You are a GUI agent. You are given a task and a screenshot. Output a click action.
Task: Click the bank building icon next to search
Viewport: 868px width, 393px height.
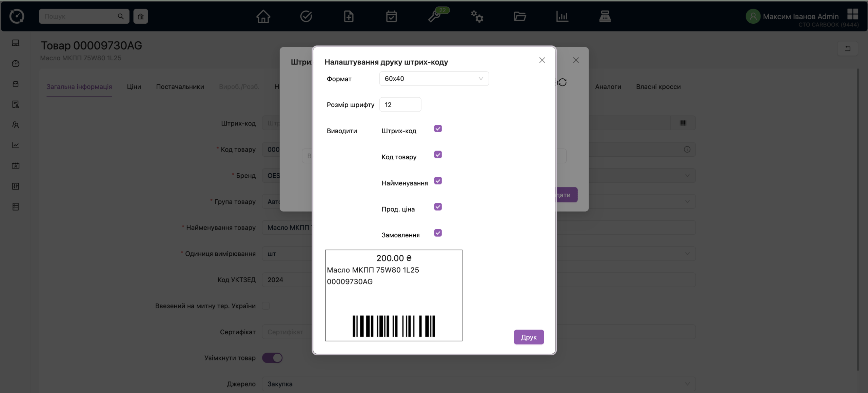[x=141, y=16]
